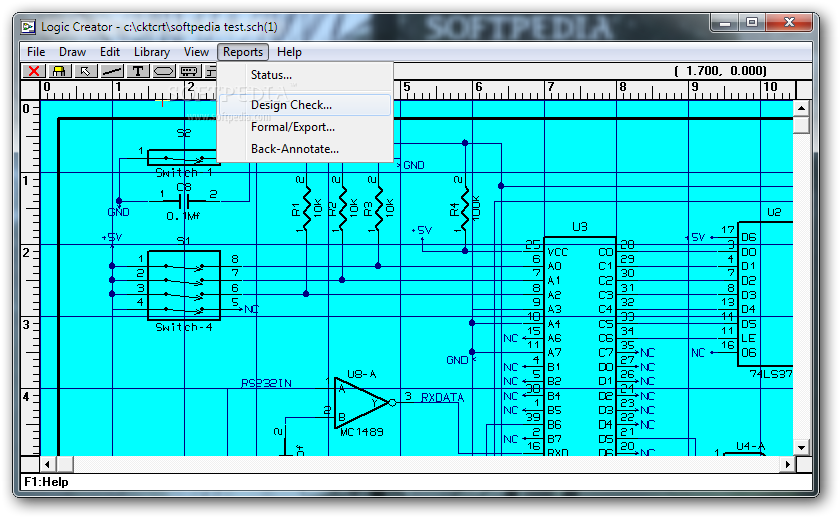
Task: Select the arrow pointer tool
Action: click(85, 71)
